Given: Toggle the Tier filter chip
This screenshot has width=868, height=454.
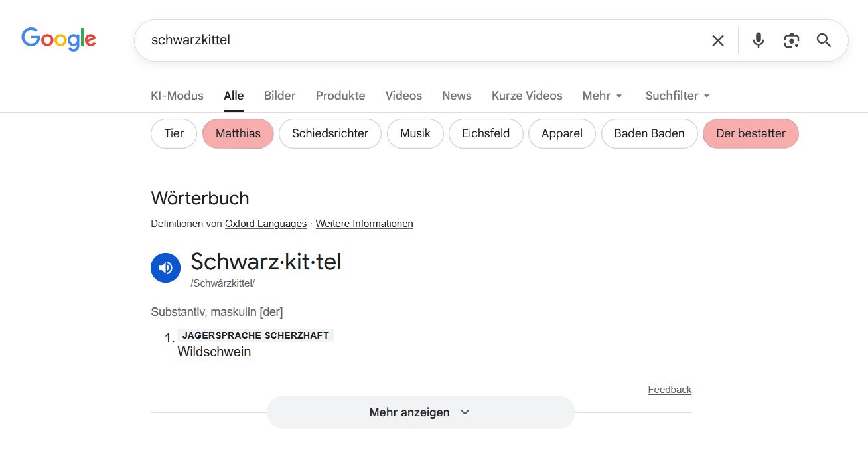Looking at the screenshot, I should 174,133.
